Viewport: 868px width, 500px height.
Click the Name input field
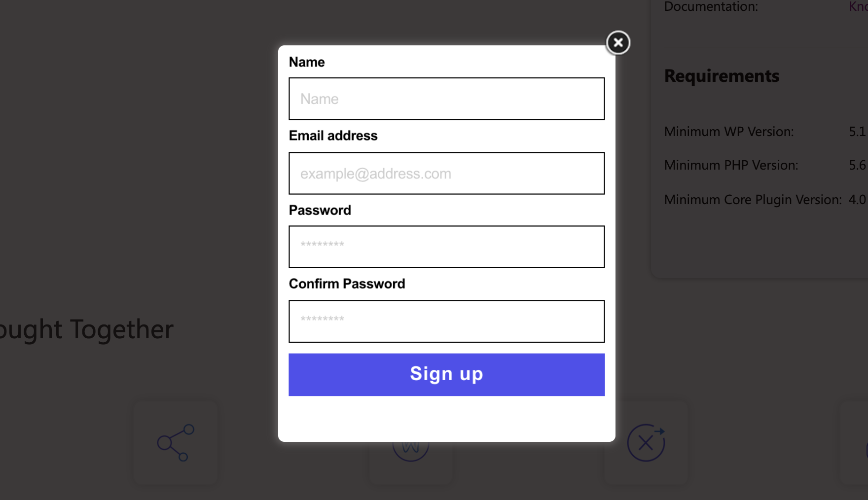pos(446,99)
